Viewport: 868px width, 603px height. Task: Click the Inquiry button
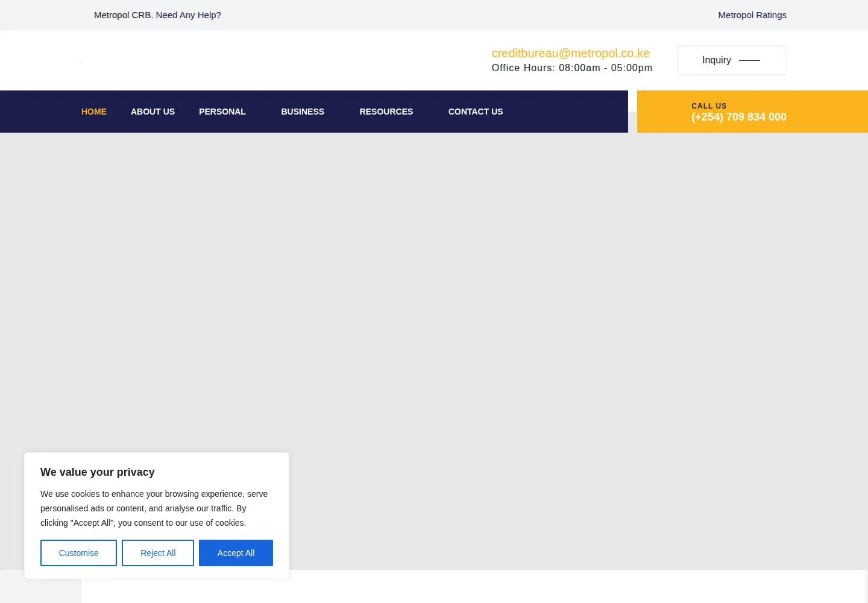point(731,60)
